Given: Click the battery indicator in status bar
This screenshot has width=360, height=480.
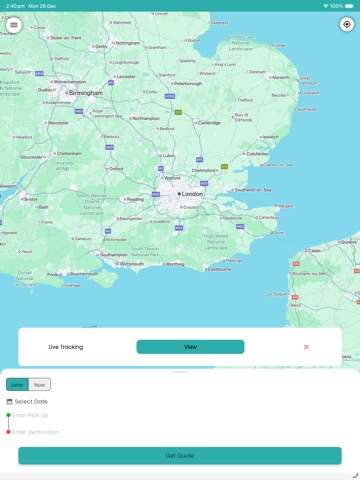Looking at the screenshot, I should (349, 6).
